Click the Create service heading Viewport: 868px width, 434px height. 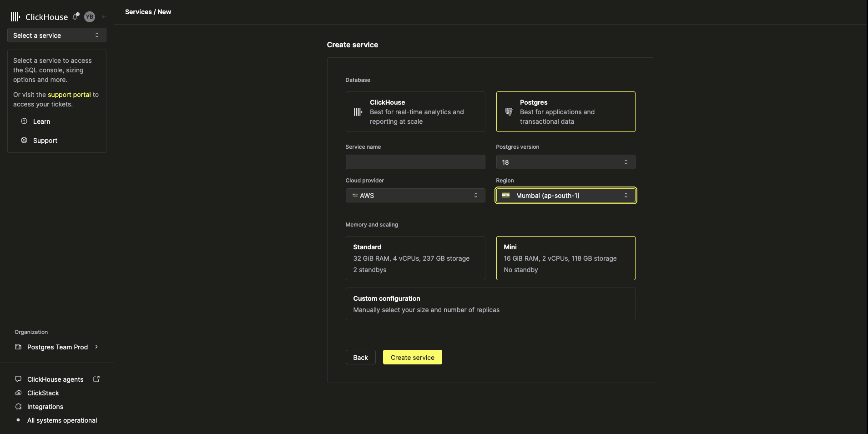[353, 45]
